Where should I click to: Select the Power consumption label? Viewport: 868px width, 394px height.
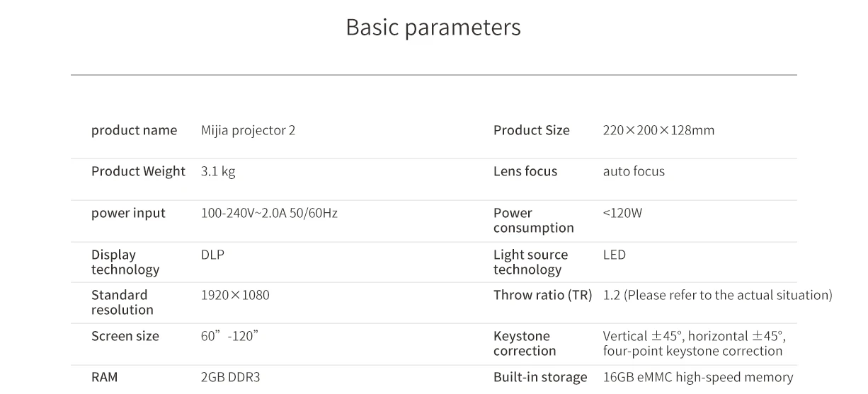(x=533, y=220)
